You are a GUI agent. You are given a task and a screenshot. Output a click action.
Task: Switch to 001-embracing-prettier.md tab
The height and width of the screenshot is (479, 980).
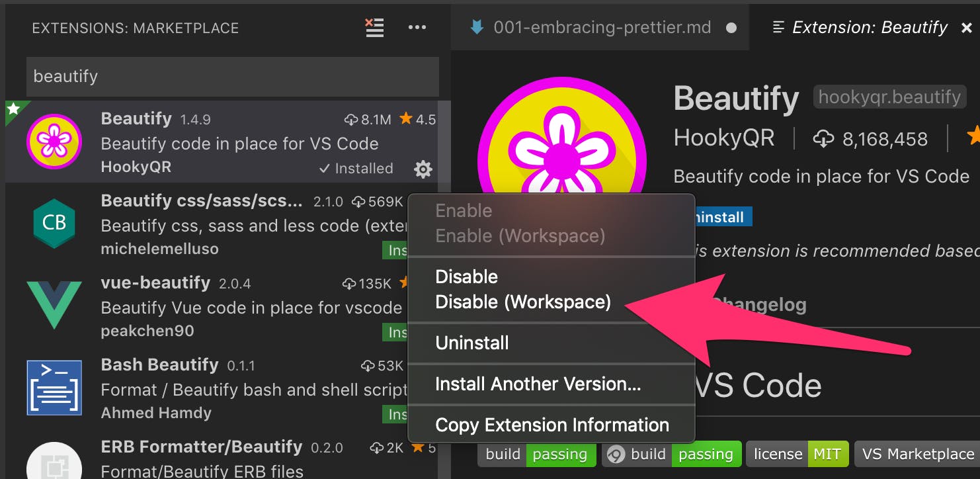coord(600,27)
